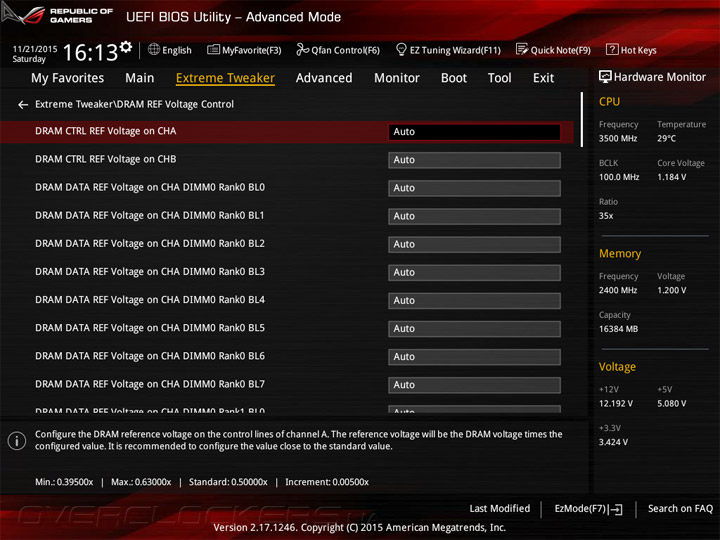Open the Advanced tab

[x=324, y=78]
